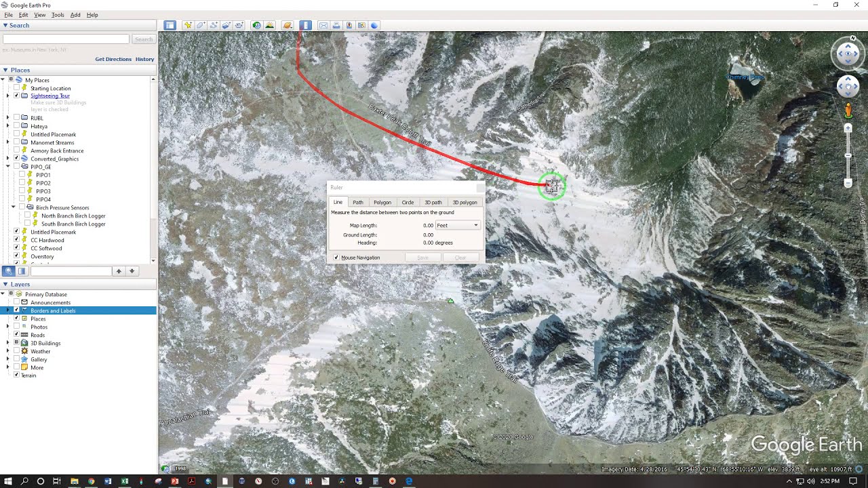This screenshot has height=488, width=868.
Task: Select the Add Image Overlay tool
Action: (226, 25)
